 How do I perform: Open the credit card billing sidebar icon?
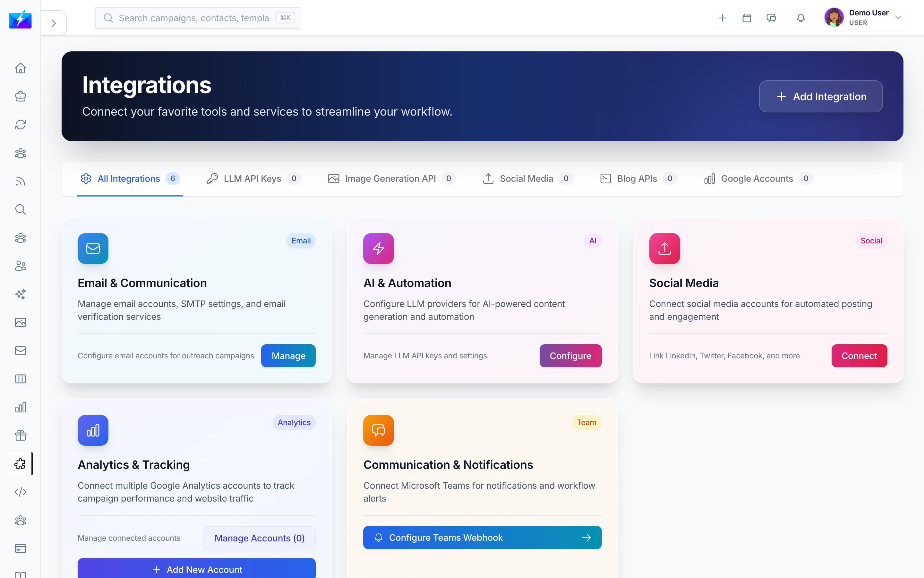click(20, 548)
